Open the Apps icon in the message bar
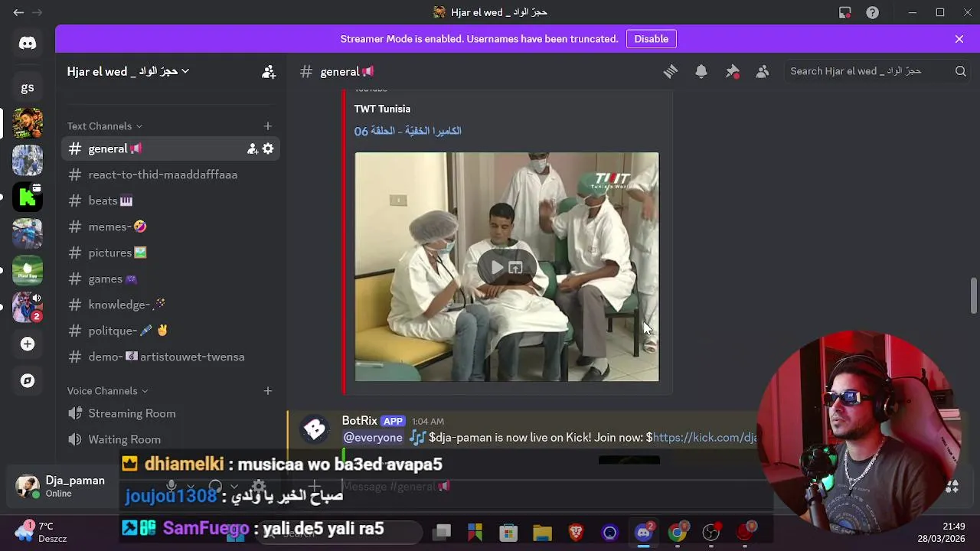Viewport: 980px width, 551px height. coord(952,486)
